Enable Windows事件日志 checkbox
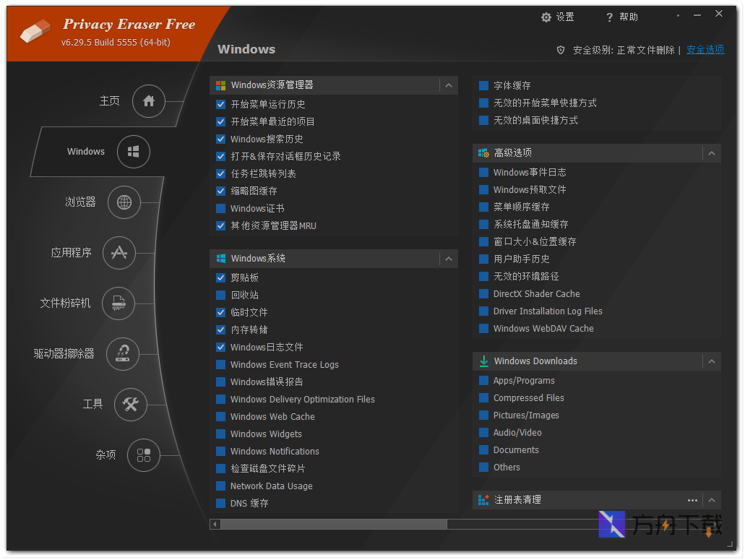The height and width of the screenshot is (560, 745). tap(483, 173)
